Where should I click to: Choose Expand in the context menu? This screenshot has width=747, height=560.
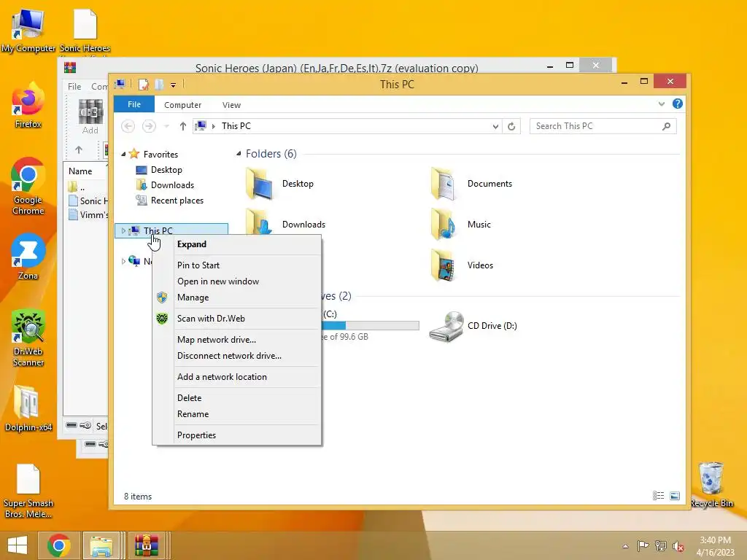pos(237,244)
